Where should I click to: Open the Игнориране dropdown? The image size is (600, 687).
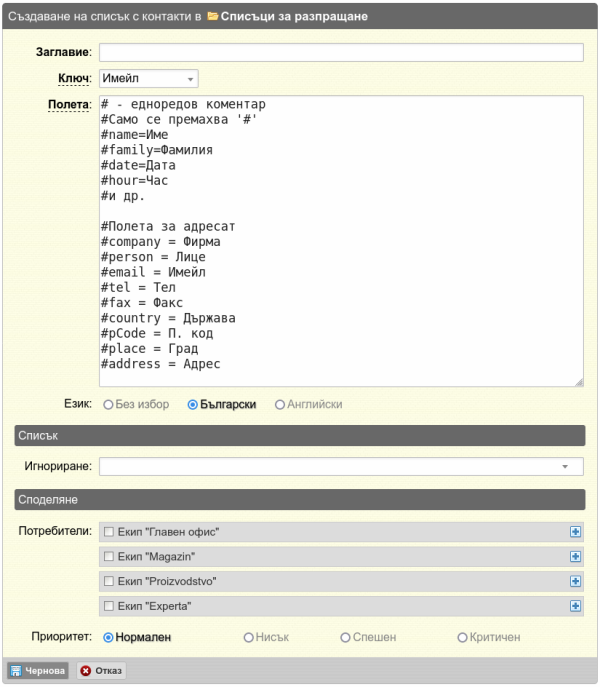341,467
